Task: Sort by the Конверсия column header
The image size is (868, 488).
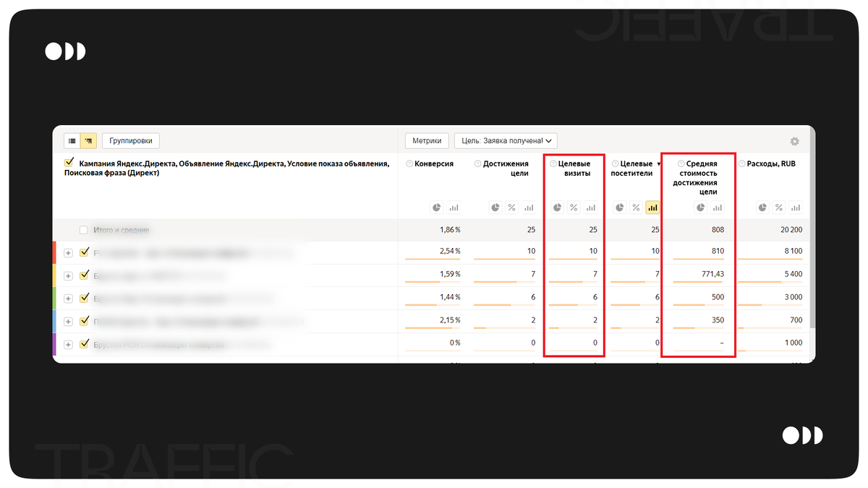Action: (x=434, y=164)
